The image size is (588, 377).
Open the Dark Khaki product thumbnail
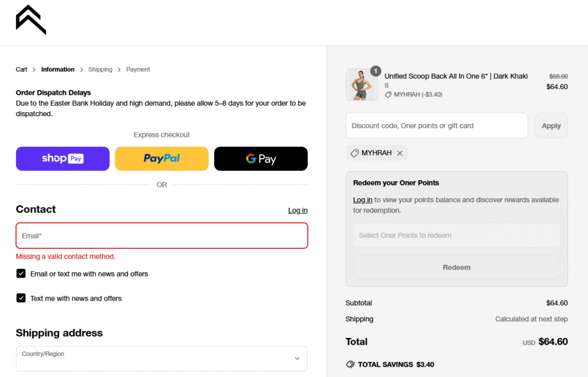[362, 85]
